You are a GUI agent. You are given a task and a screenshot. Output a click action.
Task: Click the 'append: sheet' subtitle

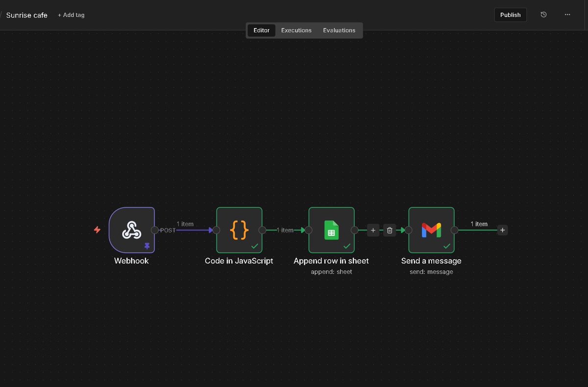(x=331, y=272)
